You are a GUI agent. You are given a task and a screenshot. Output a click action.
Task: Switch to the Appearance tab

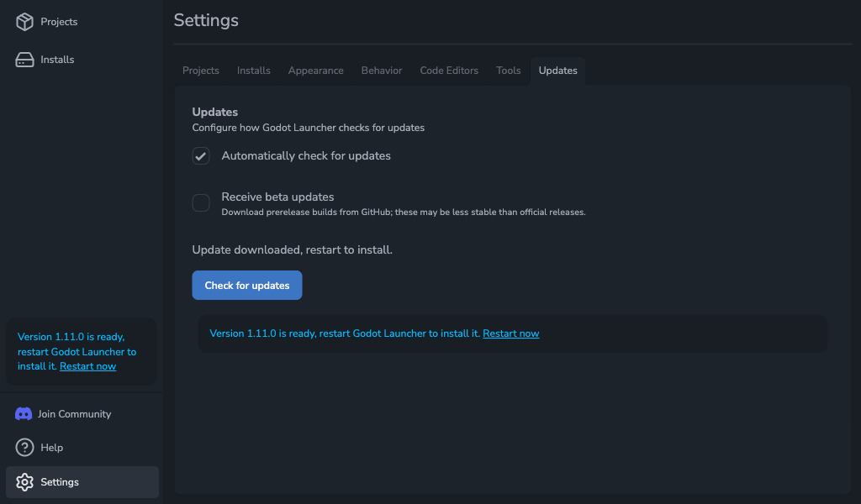(x=316, y=71)
